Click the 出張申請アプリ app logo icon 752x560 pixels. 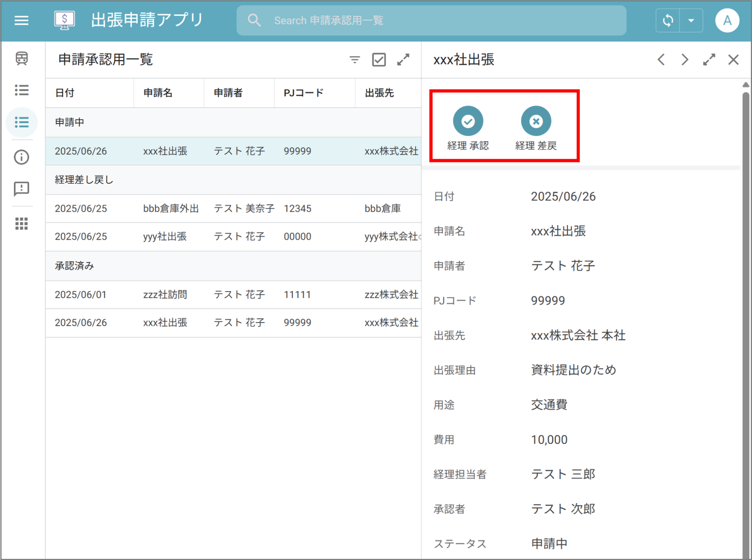64,20
